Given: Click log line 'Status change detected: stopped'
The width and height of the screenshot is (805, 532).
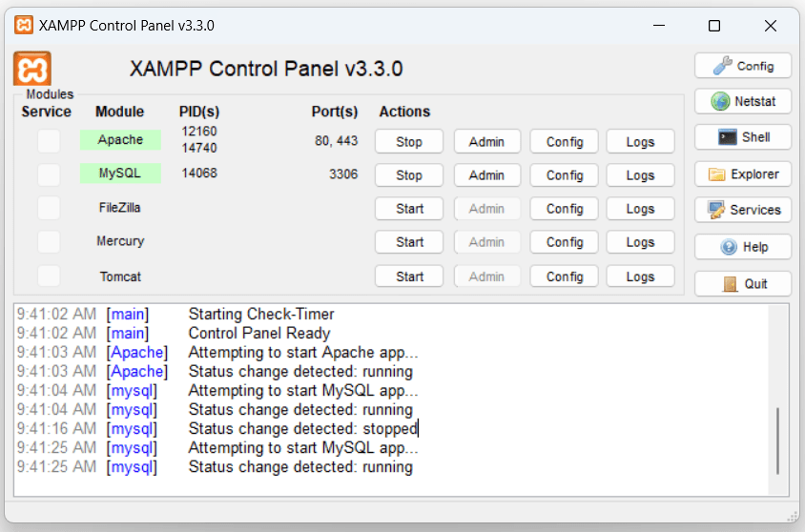Looking at the screenshot, I should click(x=303, y=428).
